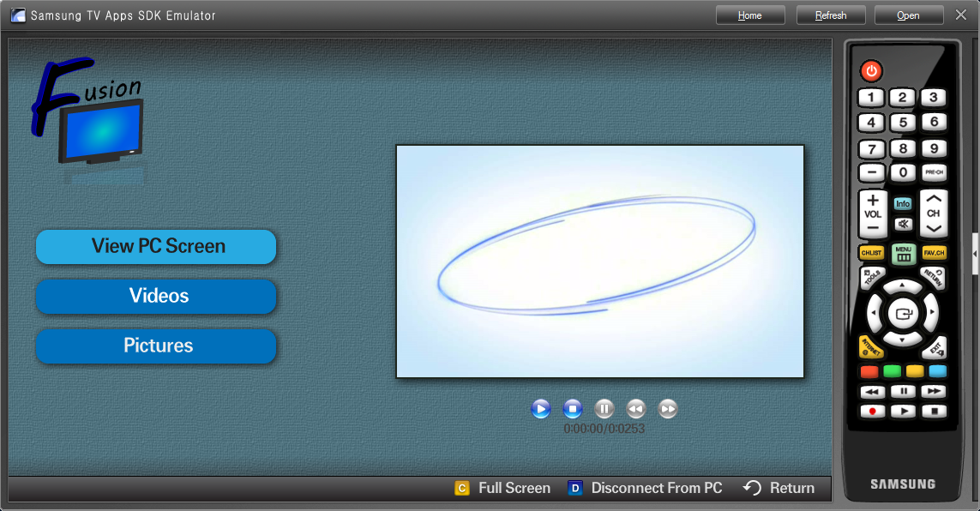Go to previous channel with CH down arrow
This screenshot has height=511, width=980.
click(934, 229)
